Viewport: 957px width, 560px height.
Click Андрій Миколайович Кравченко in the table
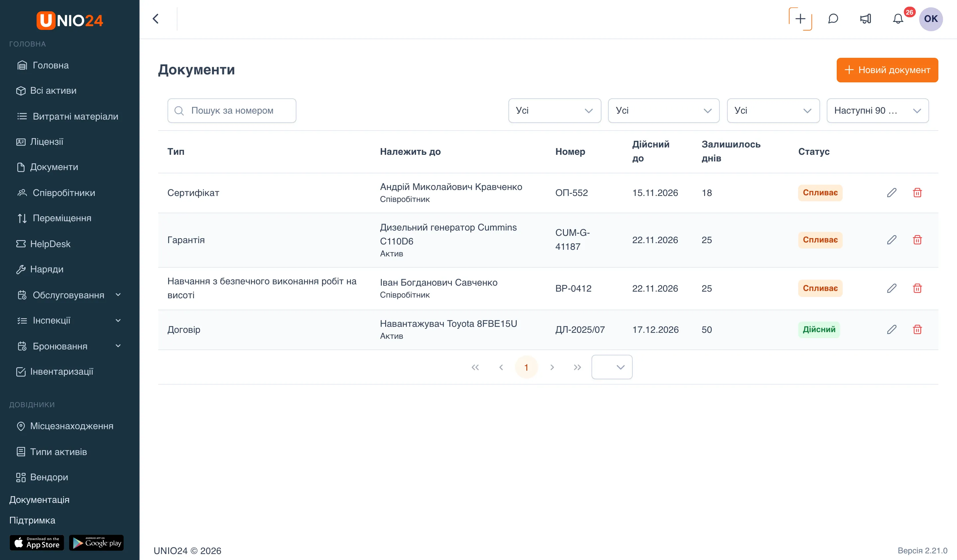[x=451, y=187]
